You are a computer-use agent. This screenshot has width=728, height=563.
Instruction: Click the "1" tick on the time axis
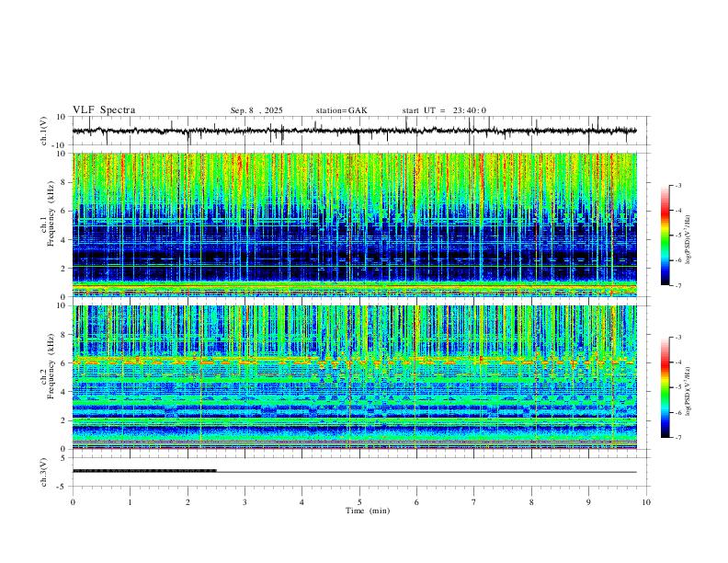[130, 502]
